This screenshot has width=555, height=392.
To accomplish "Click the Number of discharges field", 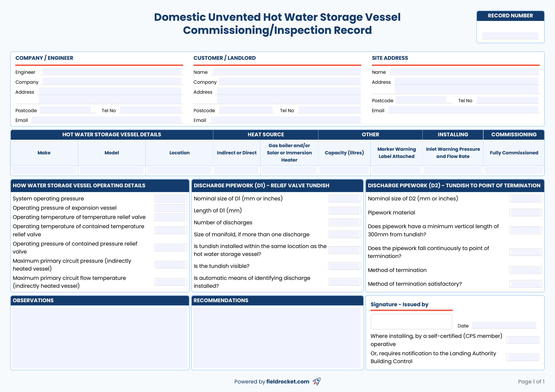I will point(344,222).
